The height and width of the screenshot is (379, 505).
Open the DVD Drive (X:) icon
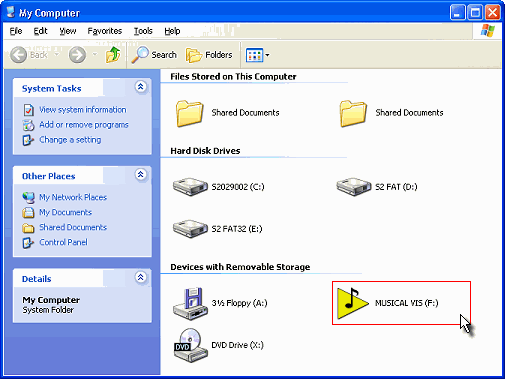(x=190, y=345)
